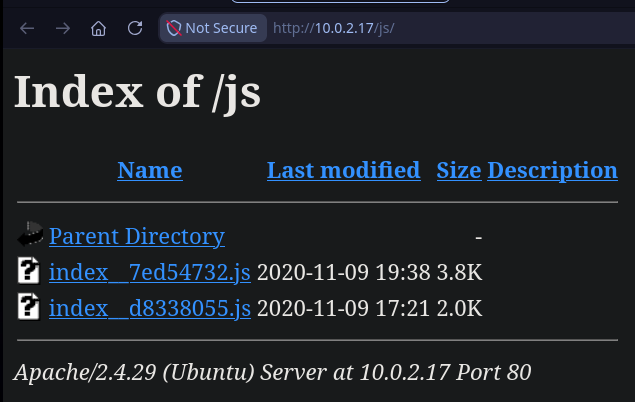The height and width of the screenshot is (402, 635).
Task: Go back with the browser back arrow
Action: pyautogui.click(x=27, y=28)
